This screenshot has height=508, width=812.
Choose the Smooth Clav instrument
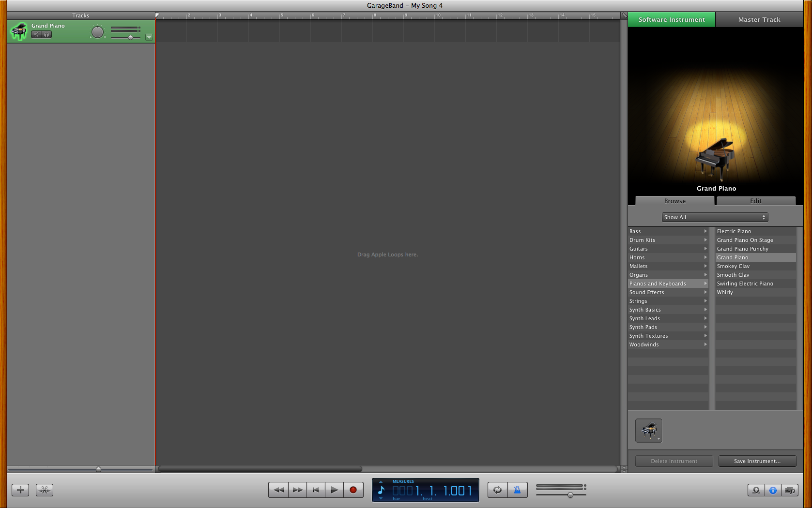[756, 275]
